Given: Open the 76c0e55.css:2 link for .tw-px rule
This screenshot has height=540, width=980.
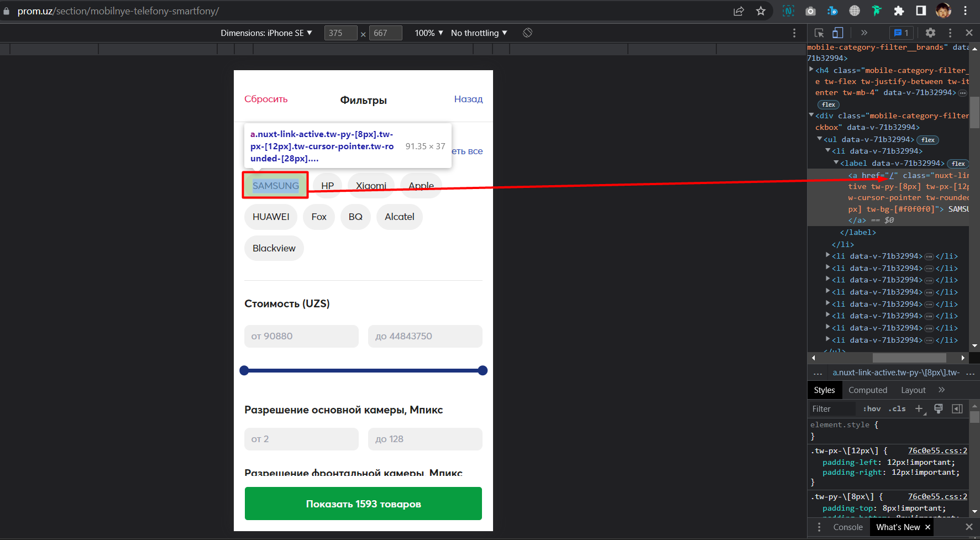Looking at the screenshot, I should coord(937,450).
